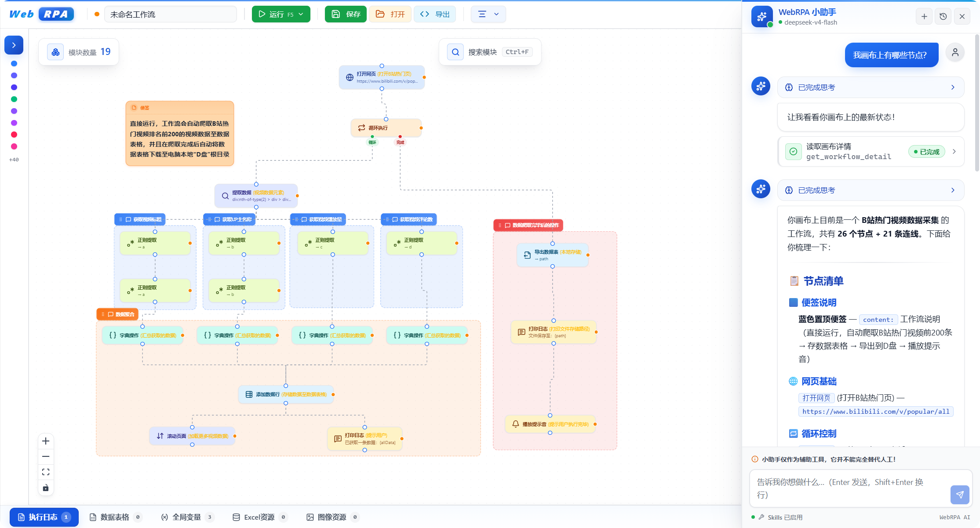This screenshot has width=980, height=528.
Task: Select the red category dot in sidebar
Action: (x=14, y=135)
